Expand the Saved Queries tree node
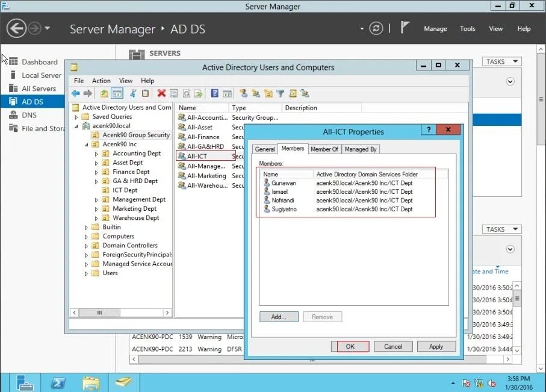 click(x=76, y=117)
